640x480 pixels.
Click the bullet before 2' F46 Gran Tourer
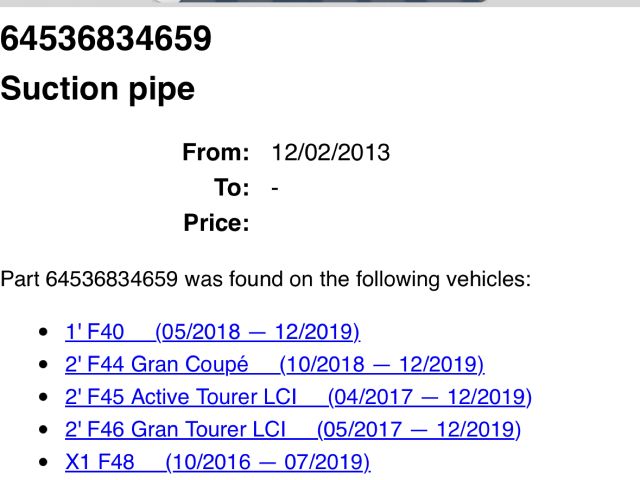pyautogui.click(x=42, y=431)
